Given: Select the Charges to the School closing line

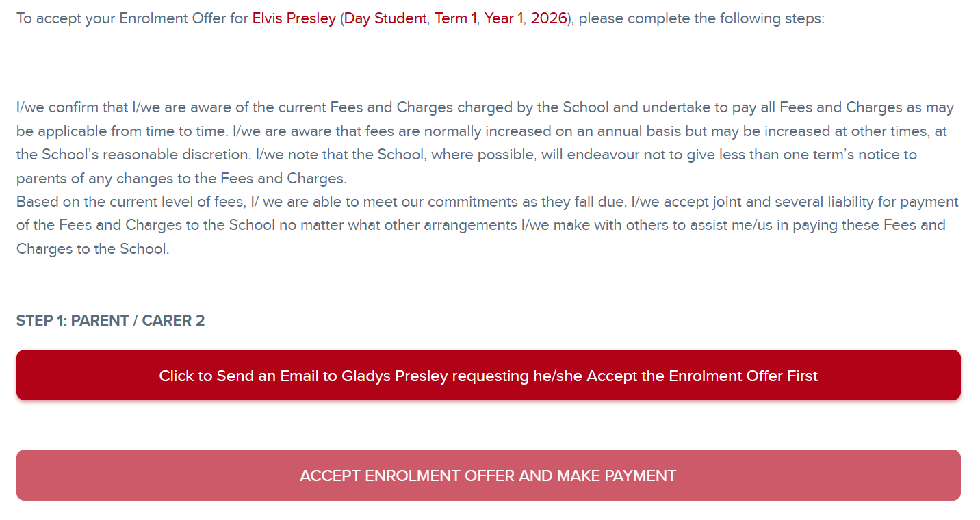Looking at the screenshot, I should (94, 248).
